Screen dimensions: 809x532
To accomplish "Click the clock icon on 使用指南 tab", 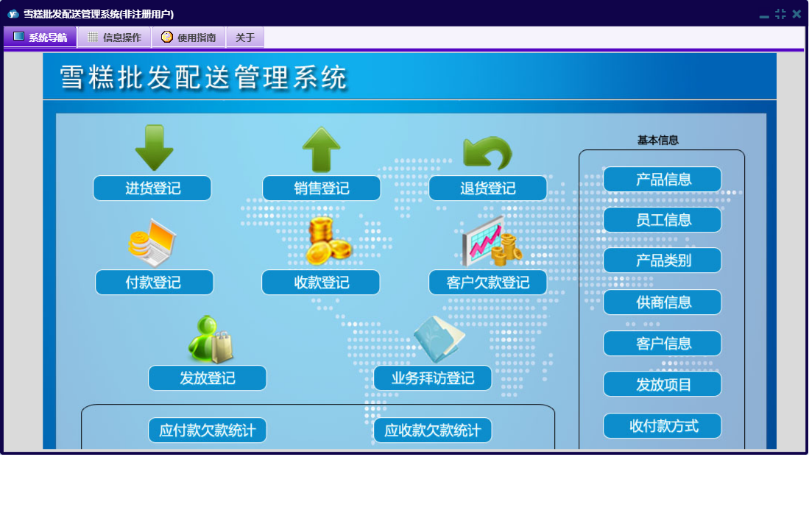I will pyautogui.click(x=166, y=37).
